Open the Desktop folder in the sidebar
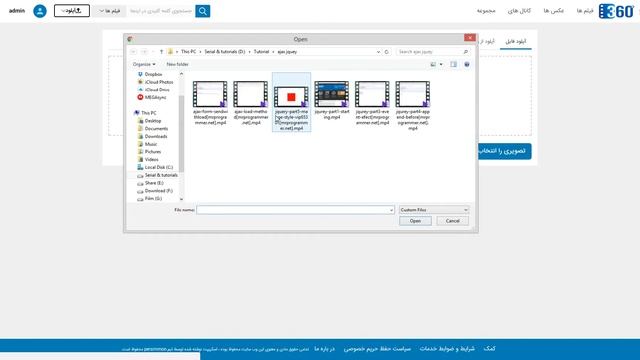The height and width of the screenshot is (360, 640). pos(153,121)
